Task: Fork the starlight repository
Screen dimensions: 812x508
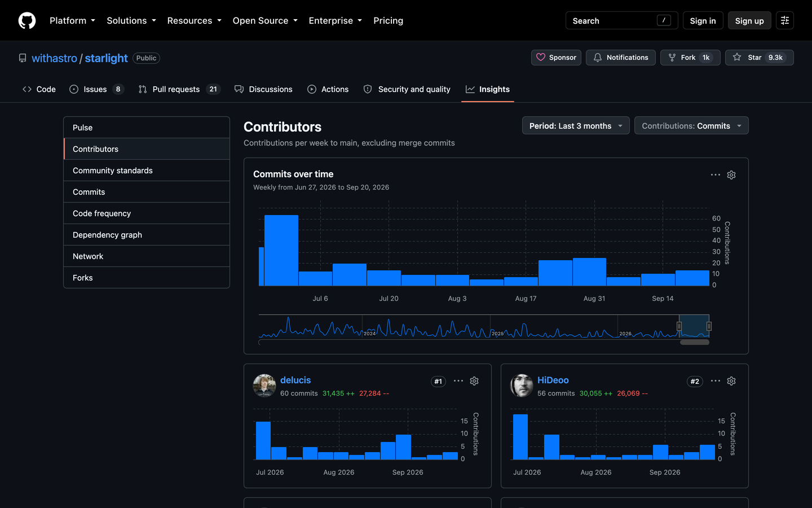Action: [690, 58]
